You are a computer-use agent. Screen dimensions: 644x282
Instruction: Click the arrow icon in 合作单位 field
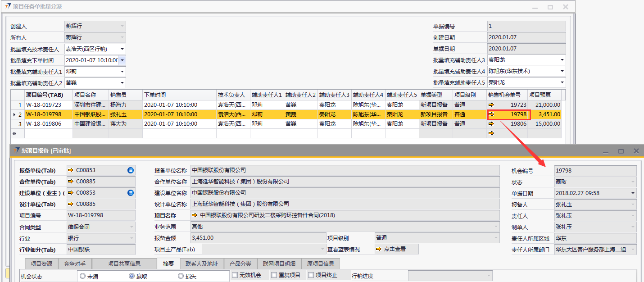point(71,182)
